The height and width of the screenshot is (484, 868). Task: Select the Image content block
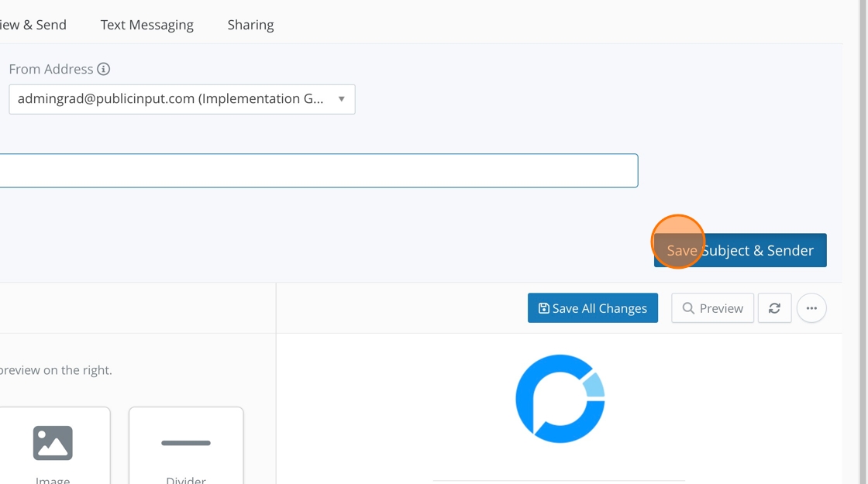(53, 445)
